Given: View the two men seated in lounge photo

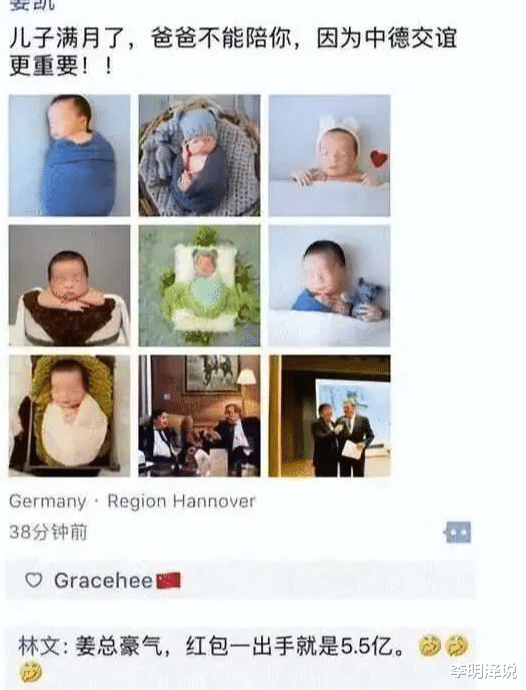Looking at the screenshot, I should (x=199, y=416).
